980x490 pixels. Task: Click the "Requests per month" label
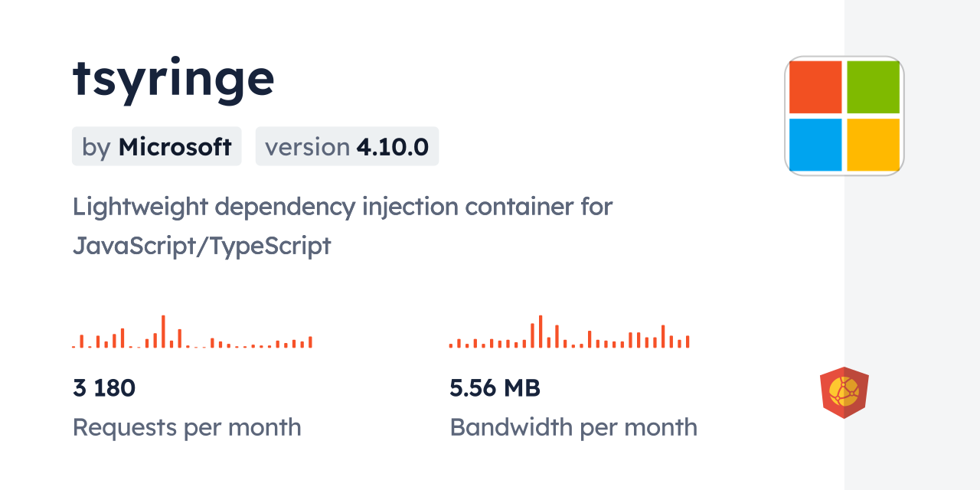point(187,427)
